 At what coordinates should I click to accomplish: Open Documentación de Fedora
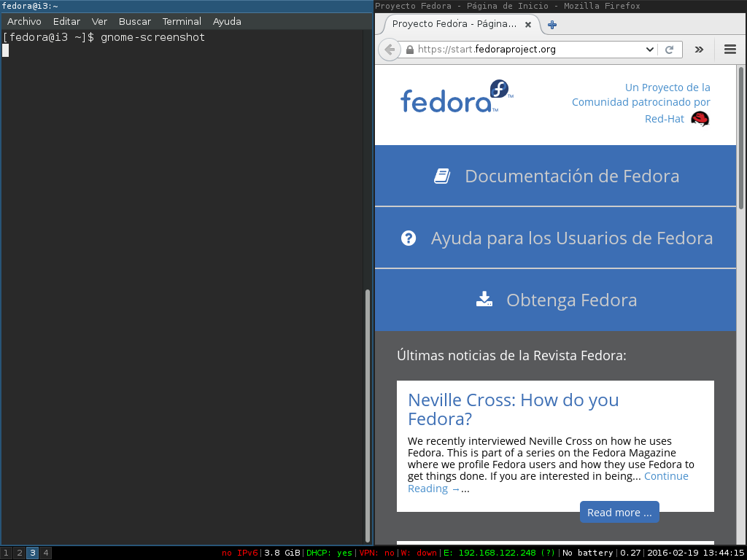click(555, 176)
